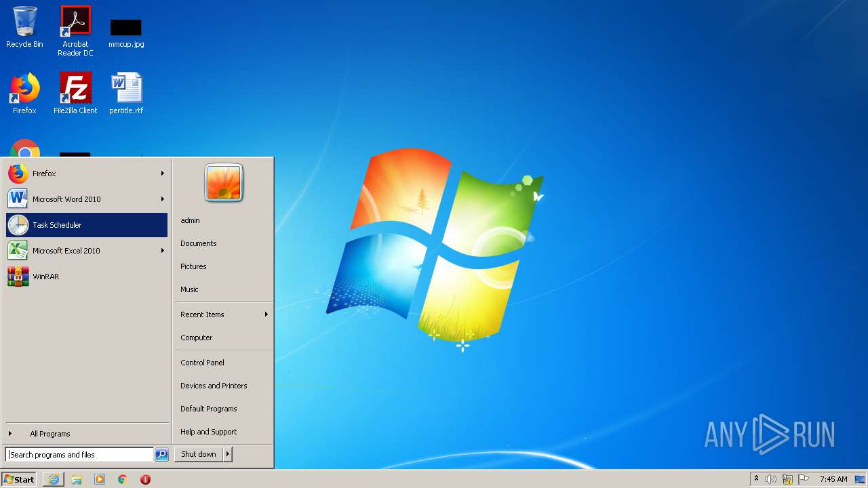Open Windows Explorer from taskbar
868x488 pixels.
click(x=77, y=479)
